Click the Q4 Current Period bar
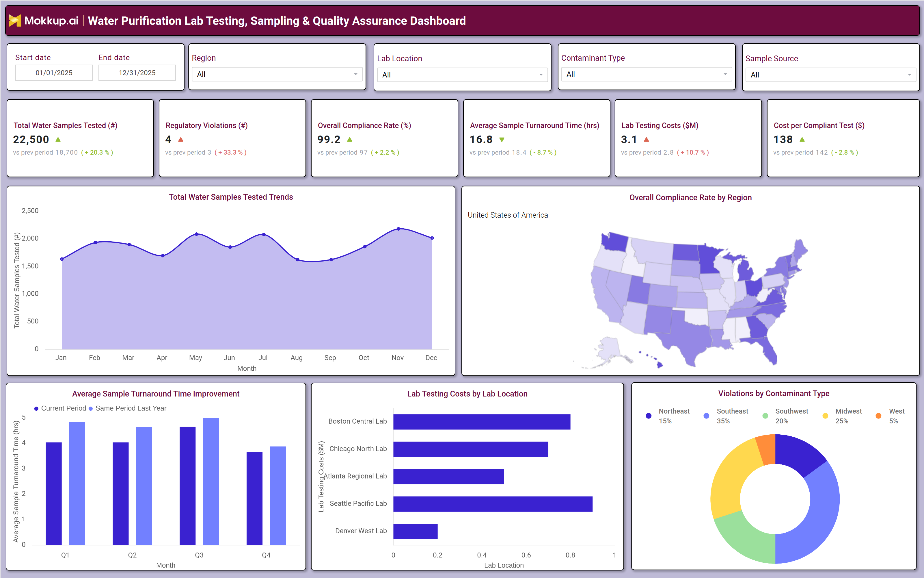924x578 pixels. (x=254, y=499)
